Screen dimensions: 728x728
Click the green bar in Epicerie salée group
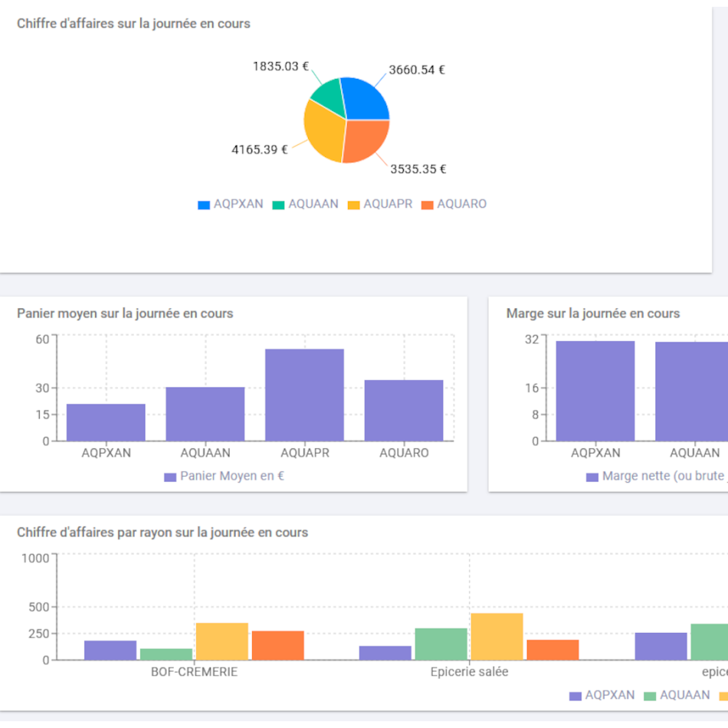[441, 644]
